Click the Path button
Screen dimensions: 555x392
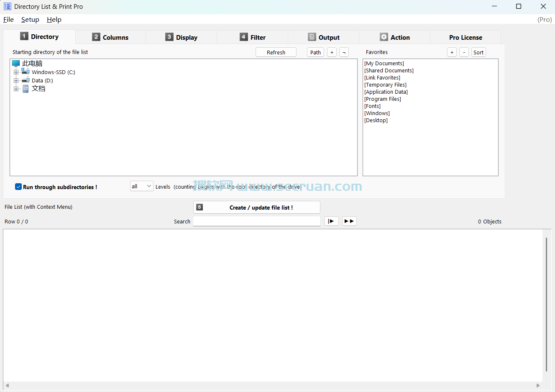(315, 52)
